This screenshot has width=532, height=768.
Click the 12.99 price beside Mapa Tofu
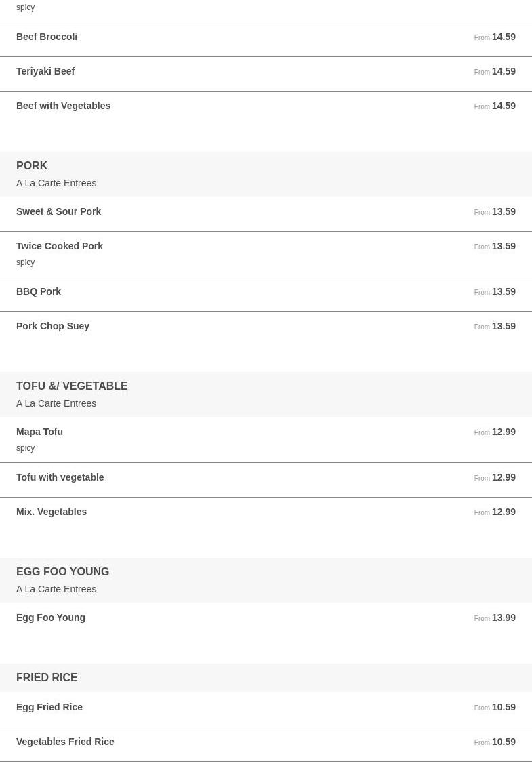tap(504, 432)
